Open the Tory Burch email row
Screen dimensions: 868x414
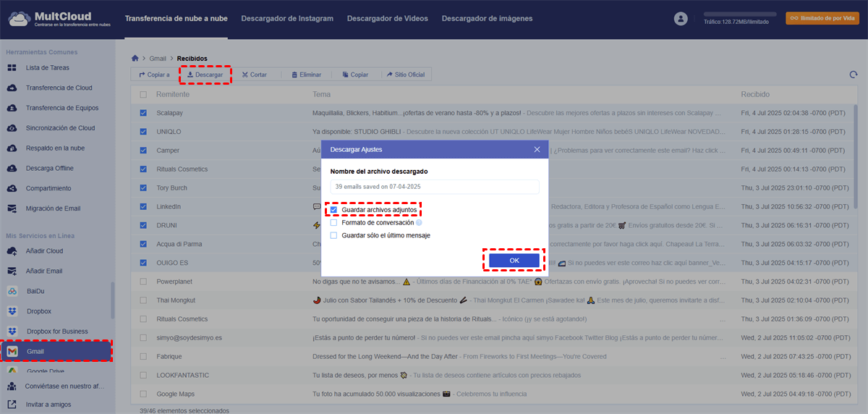coord(492,188)
